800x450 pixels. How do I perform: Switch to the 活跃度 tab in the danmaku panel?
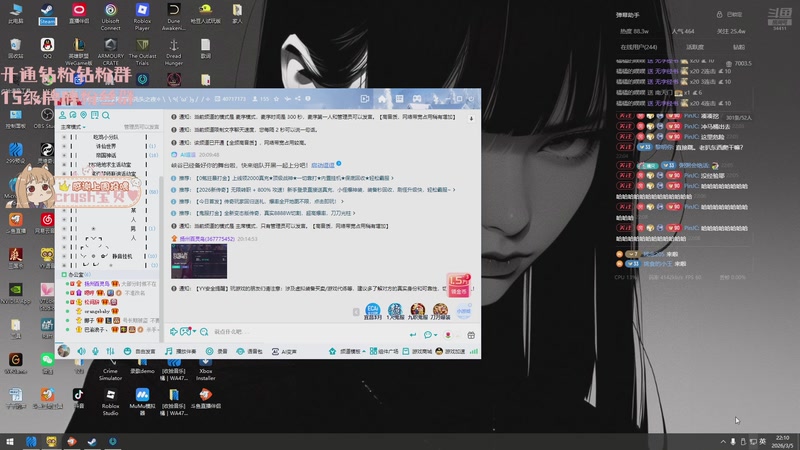(x=695, y=47)
